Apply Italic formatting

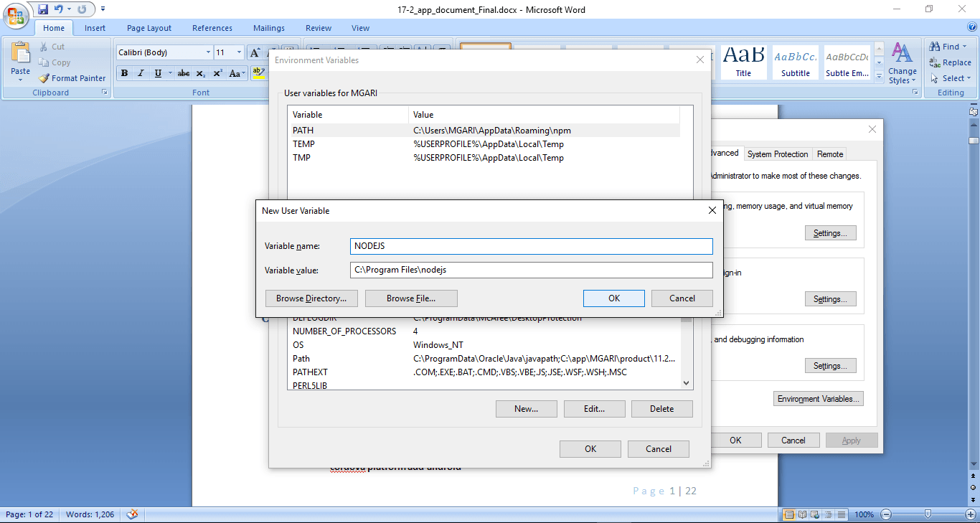(x=141, y=73)
